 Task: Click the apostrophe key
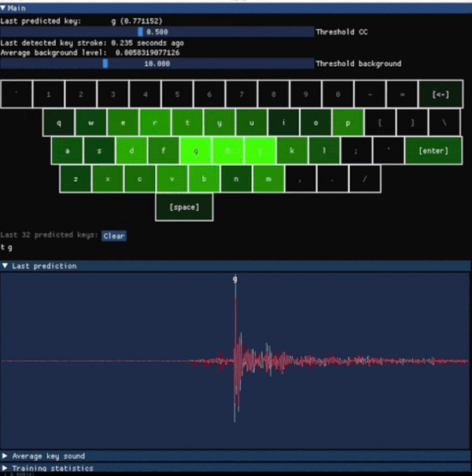coord(389,150)
